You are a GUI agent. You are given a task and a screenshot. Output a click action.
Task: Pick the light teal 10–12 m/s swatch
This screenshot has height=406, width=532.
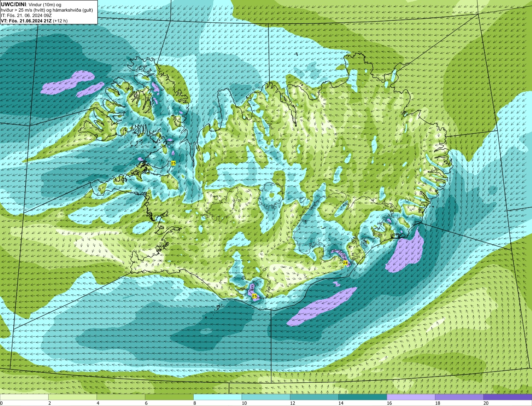tap(266, 397)
